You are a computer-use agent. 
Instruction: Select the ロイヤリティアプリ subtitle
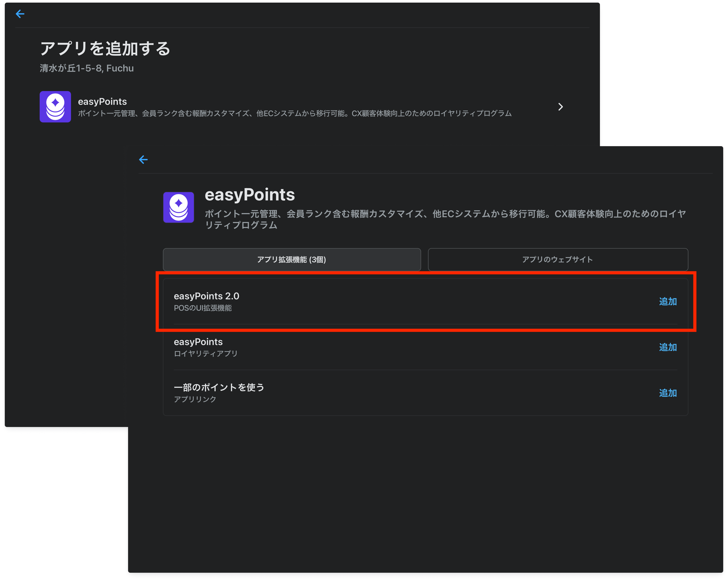click(206, 354)
